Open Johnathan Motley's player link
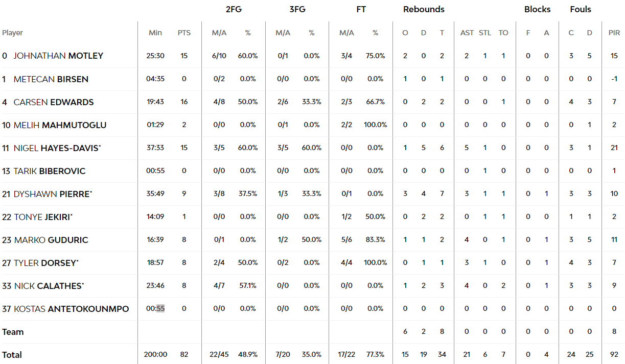This screenshot has width=625, height=364. point(58,56)
